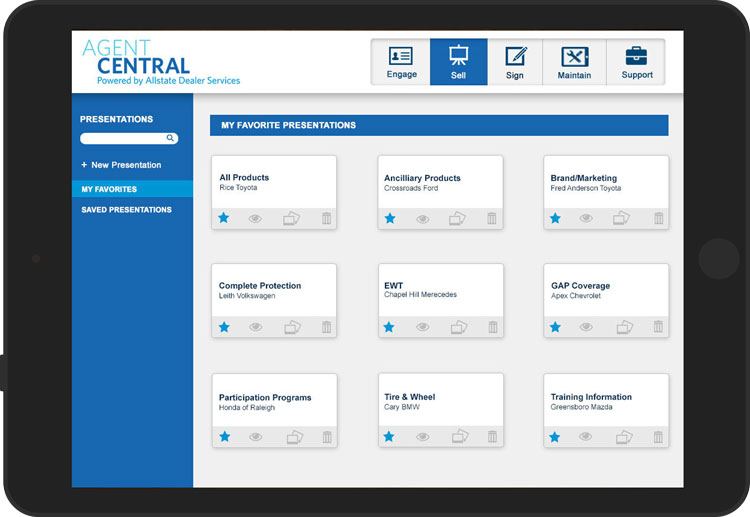
Task: Share Complete Protection presentation
Action: click(292, 327)
